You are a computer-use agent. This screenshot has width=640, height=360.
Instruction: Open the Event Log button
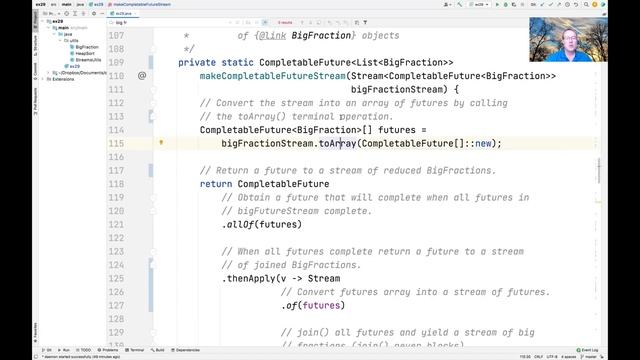click(587, 350)
